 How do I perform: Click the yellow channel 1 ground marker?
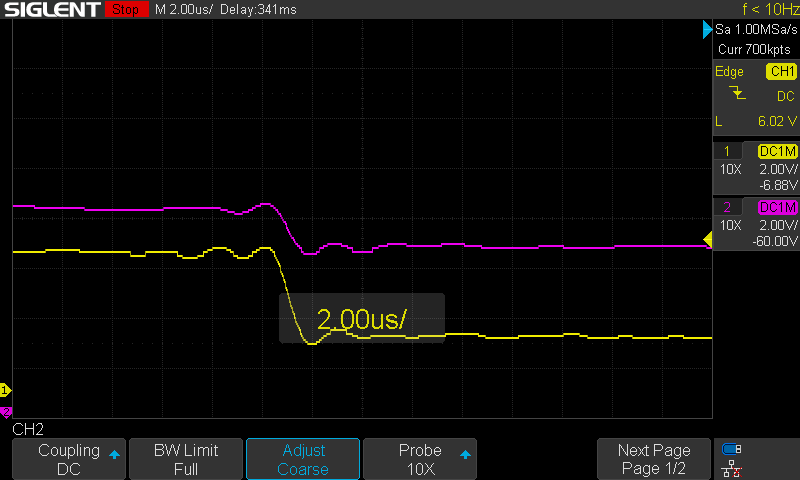(6, 391)
